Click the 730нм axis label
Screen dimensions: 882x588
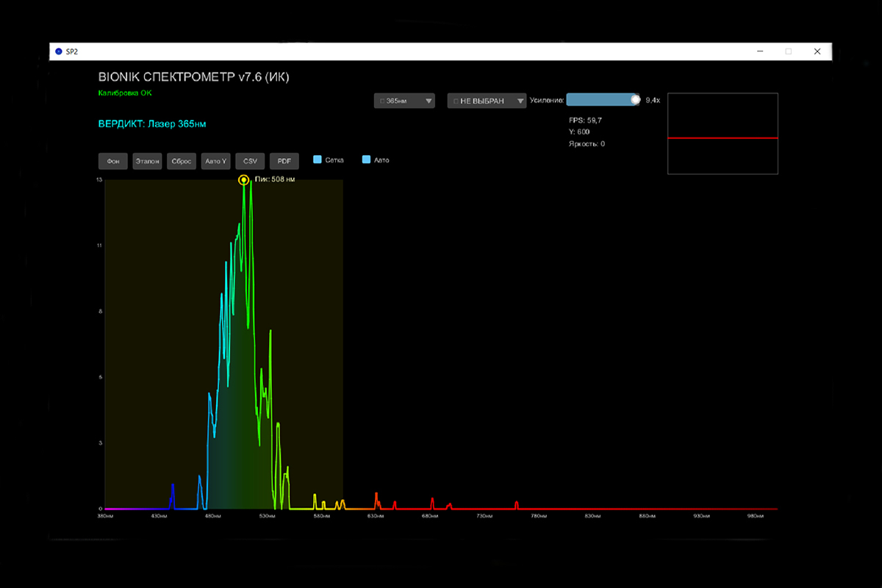tap(484, 517)
